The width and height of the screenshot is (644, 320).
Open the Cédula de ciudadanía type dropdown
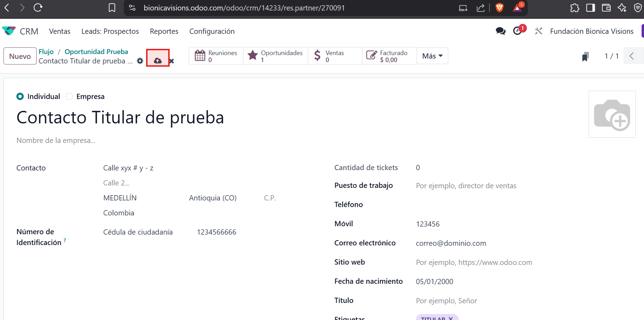138,232
